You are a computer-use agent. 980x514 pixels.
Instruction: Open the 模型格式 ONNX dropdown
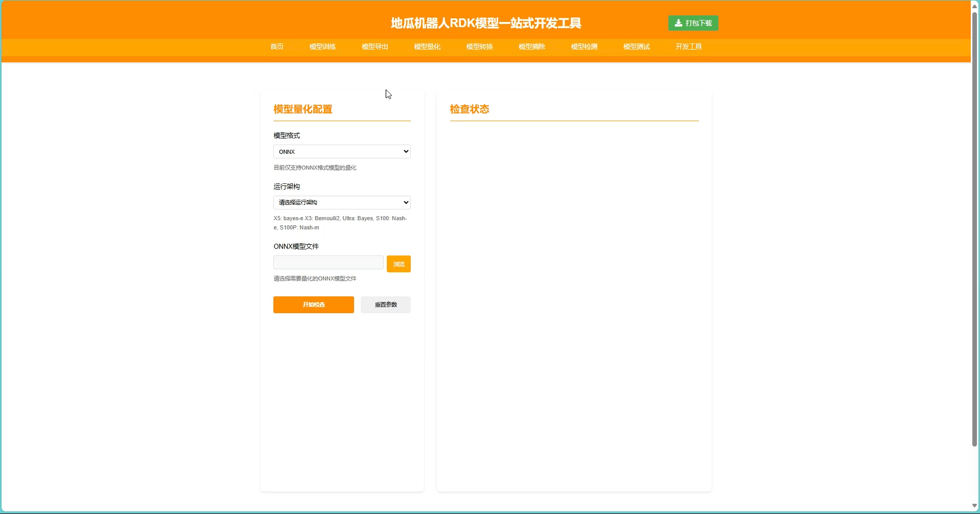342,152
